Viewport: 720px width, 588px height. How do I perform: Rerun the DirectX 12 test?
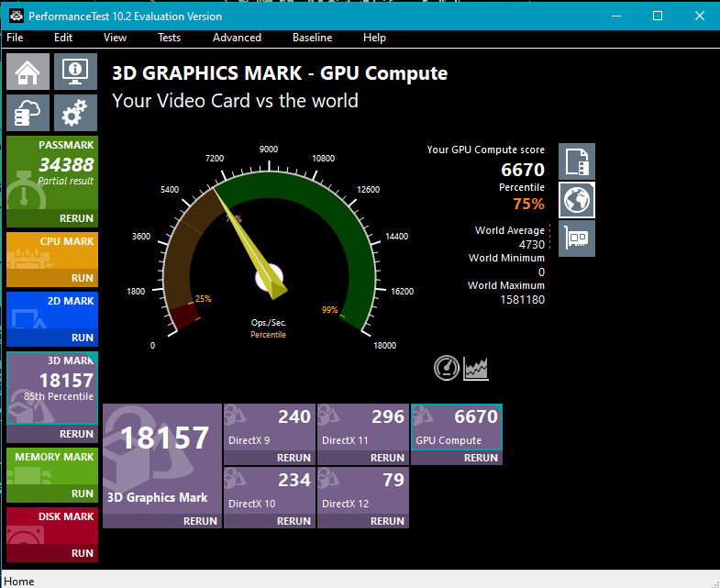[x=363, y=521]
